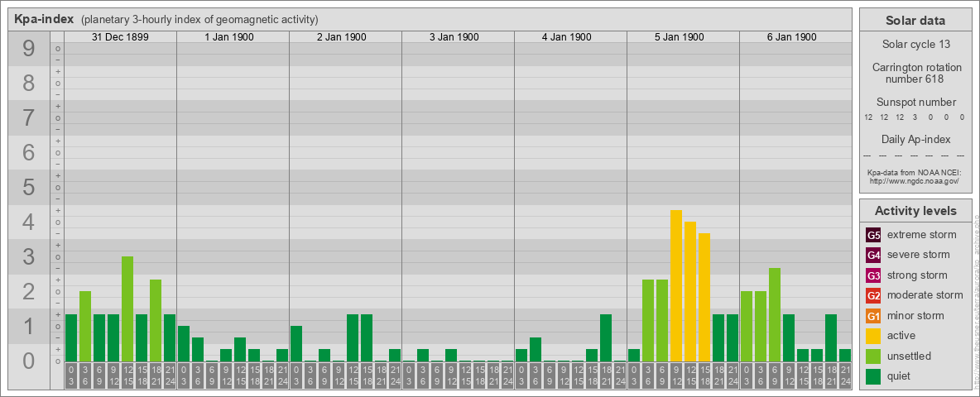
Task: Click the 'Carrington rotation number 618' text
Action: point(915,73)
